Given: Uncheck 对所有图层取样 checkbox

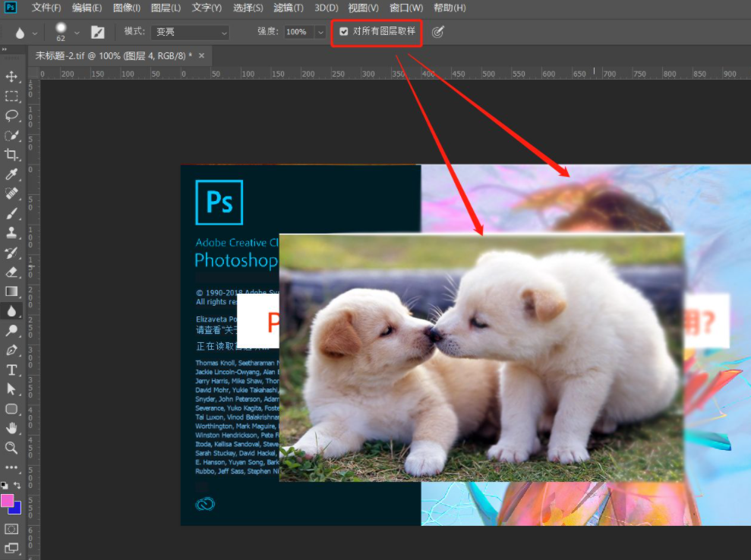Looking at the screenshot, I should click(x=343, y=32).
